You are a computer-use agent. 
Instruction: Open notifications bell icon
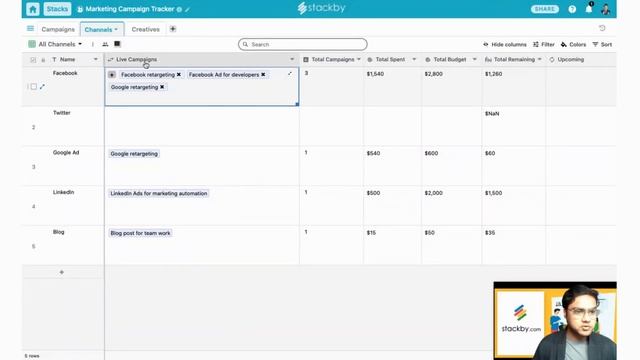click(x=589, y=9)
